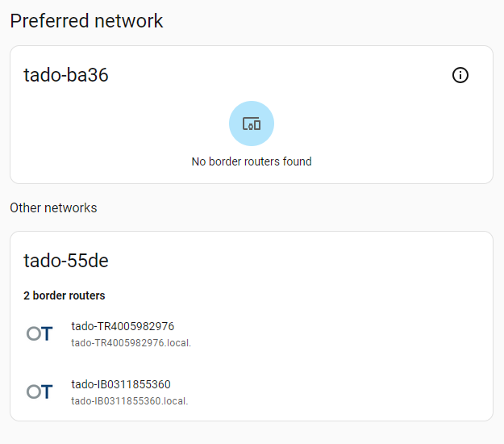Click the word networks in Other networks

click(x=69, y=208)
